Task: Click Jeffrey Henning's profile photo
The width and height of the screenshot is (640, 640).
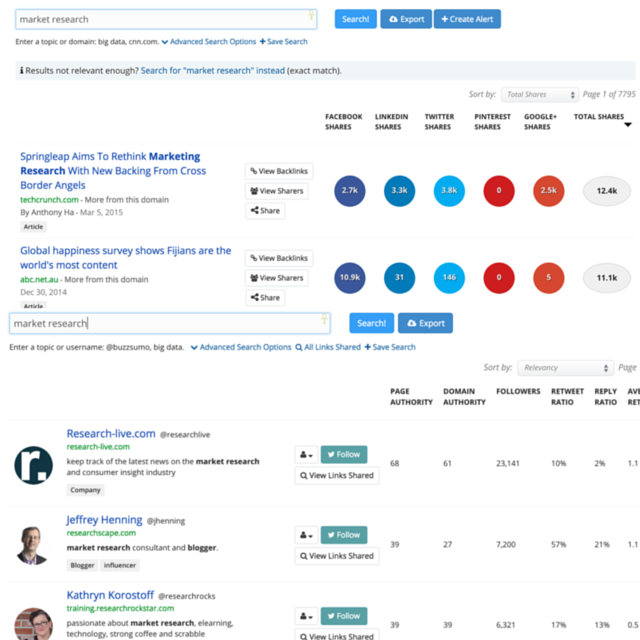Action: [33, 545]
